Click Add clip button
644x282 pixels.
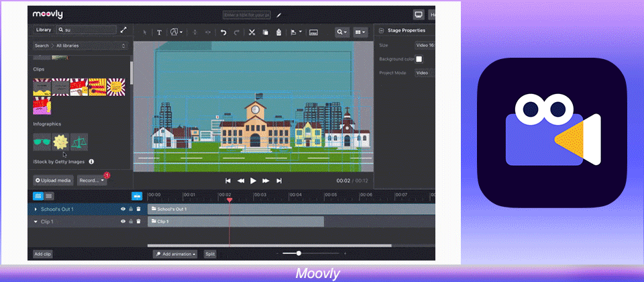click(43, 254)
